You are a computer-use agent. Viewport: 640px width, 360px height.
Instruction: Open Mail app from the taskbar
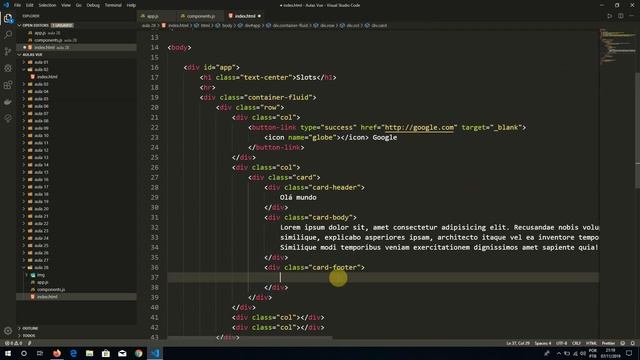click(122, 353)
